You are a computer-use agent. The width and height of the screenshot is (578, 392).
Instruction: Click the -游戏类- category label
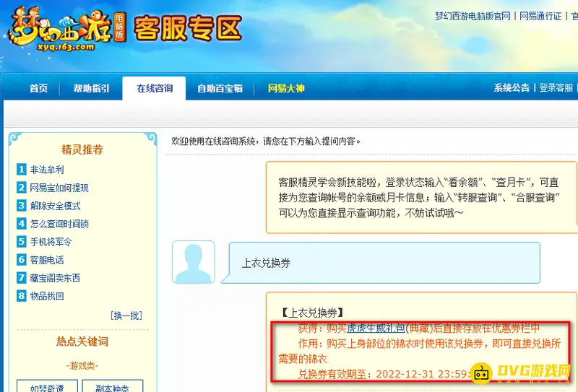coord(82,366)
